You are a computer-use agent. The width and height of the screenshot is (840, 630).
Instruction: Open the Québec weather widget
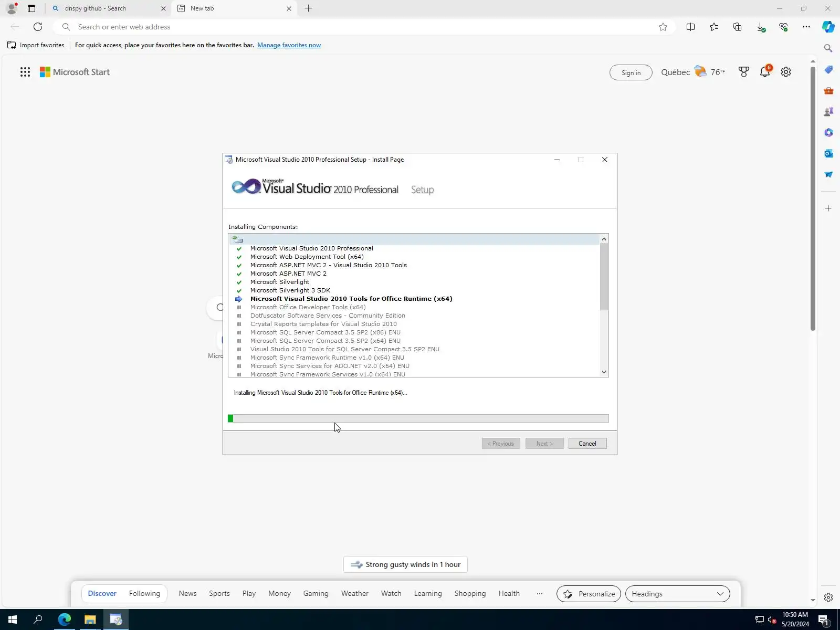coord(693,72)
